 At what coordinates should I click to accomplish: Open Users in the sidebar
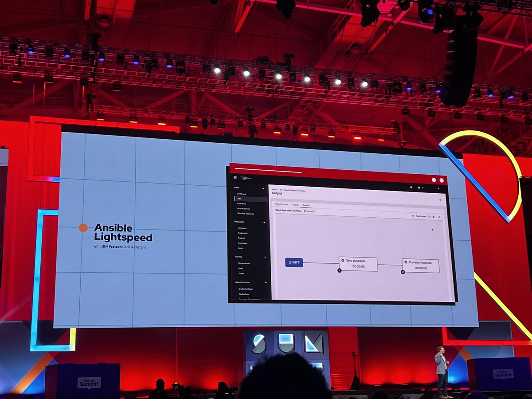click(x=241, y=268)
